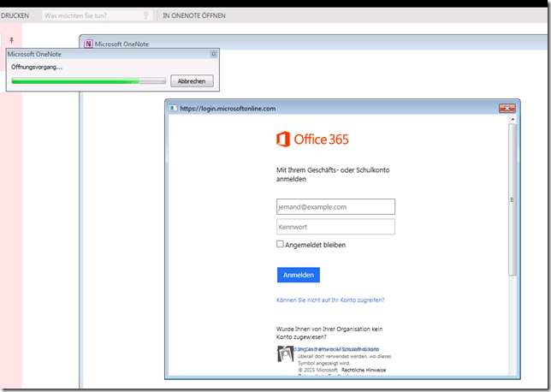Open the 'Können Sie nicht auf Ihr Konto zugreifen?' link
The width and height of the screenshot is (551, 392).
click(x=330, y=300)
